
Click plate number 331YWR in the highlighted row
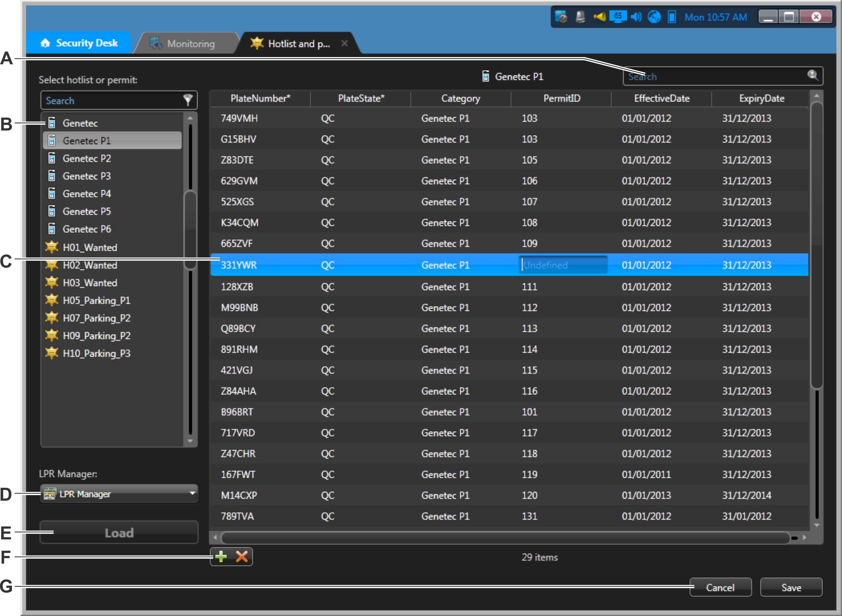click(239, 265)
